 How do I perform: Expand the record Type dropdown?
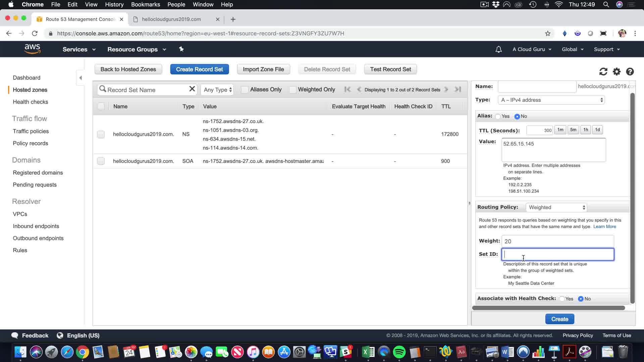pyautogui.click(x=552, y=100)
